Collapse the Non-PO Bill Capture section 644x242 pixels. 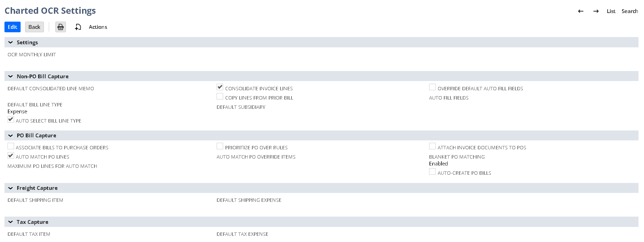click(x=11, y=77)
